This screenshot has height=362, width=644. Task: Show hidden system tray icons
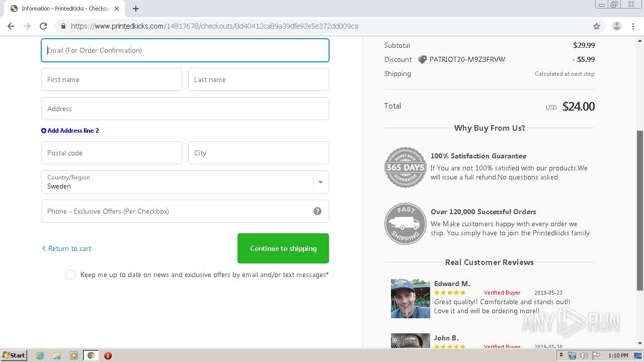click(561, 355)
